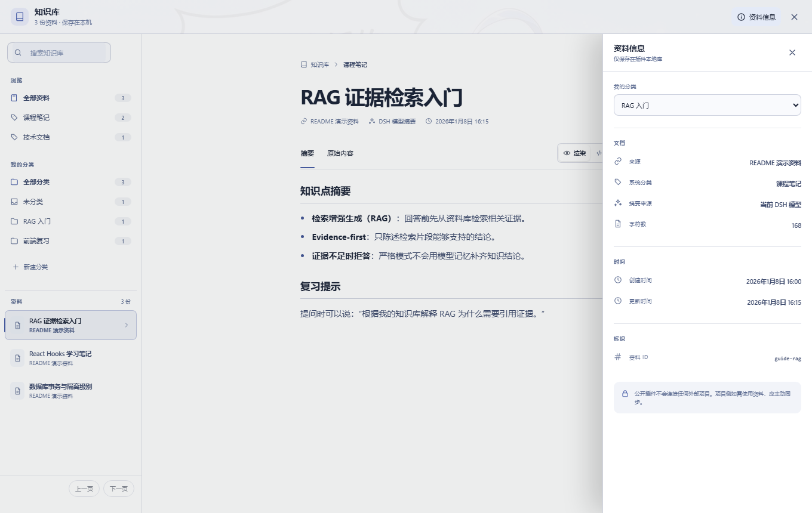Click the link icon beside 来源 in panel
Image resolution: width=812 pixels, height=513 pixels.
tap(618, 162)
